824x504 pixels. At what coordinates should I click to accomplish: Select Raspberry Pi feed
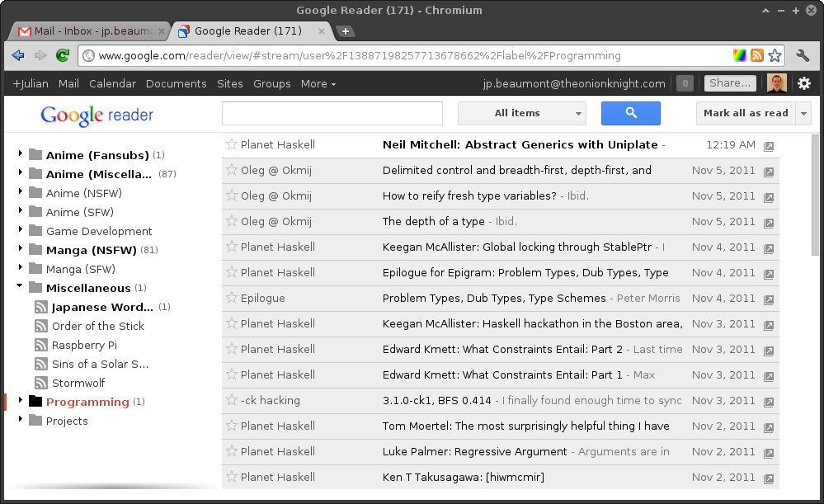[84, 346]
